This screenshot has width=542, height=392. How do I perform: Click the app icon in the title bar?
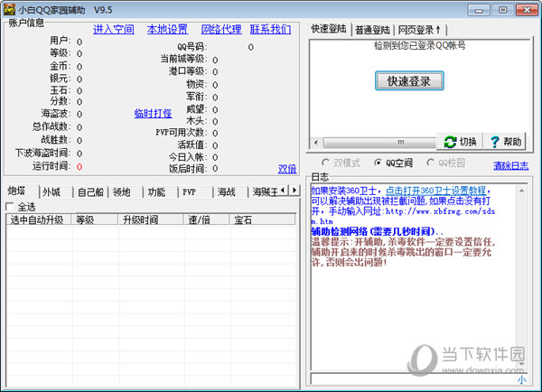[9, 10]
